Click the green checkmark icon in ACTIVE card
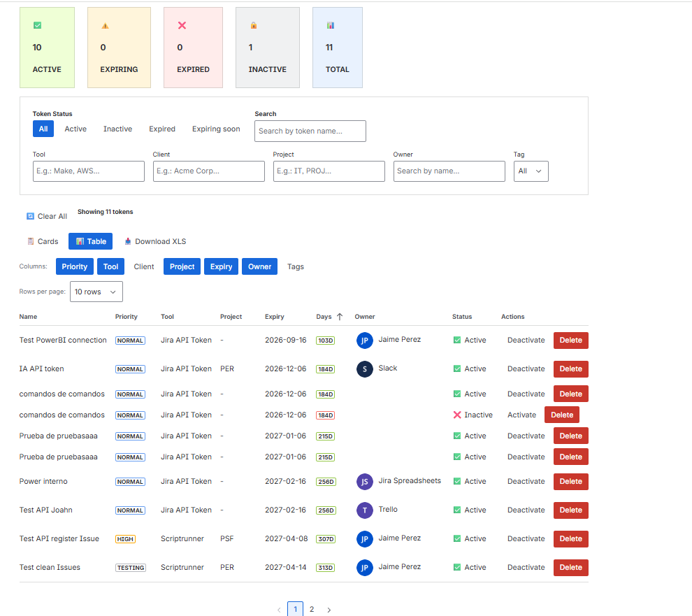This screenshot has height=616, width=692. (x=38, y=26)
